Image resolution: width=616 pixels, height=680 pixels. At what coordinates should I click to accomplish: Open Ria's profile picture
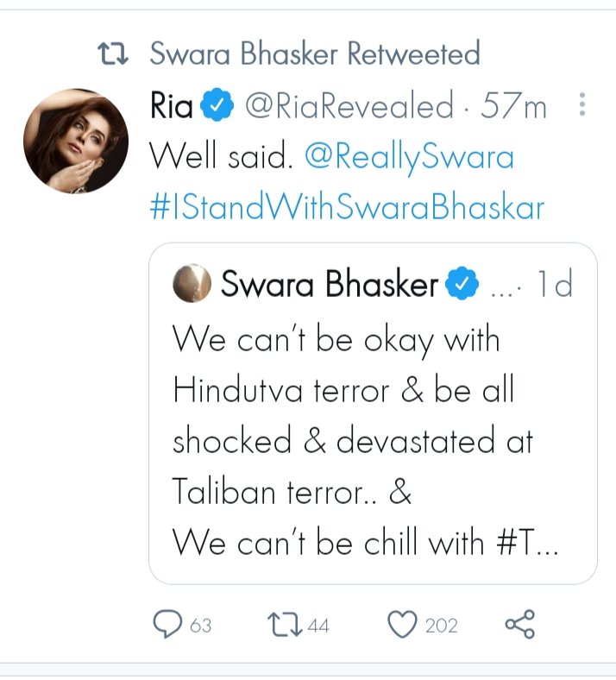75,139
